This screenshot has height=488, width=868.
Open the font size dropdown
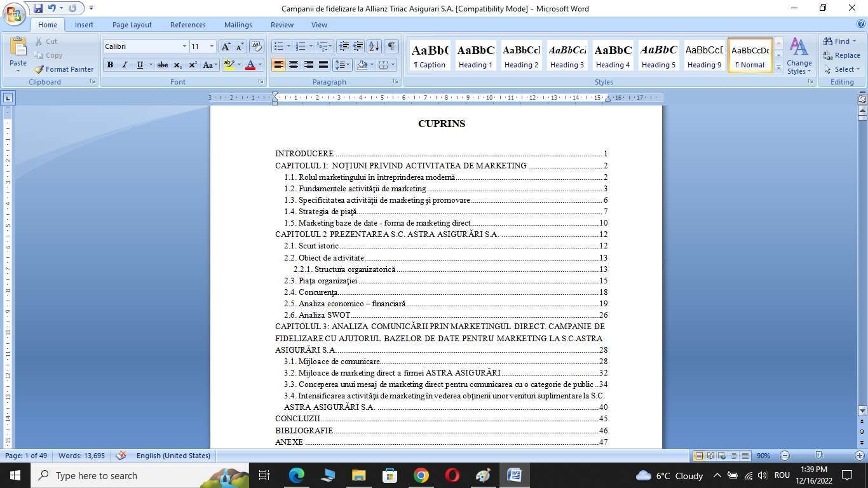pos(212,46)
